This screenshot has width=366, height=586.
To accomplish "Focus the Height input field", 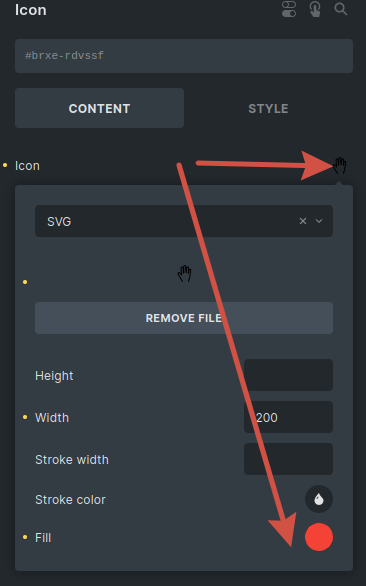I will pos(288,375).
